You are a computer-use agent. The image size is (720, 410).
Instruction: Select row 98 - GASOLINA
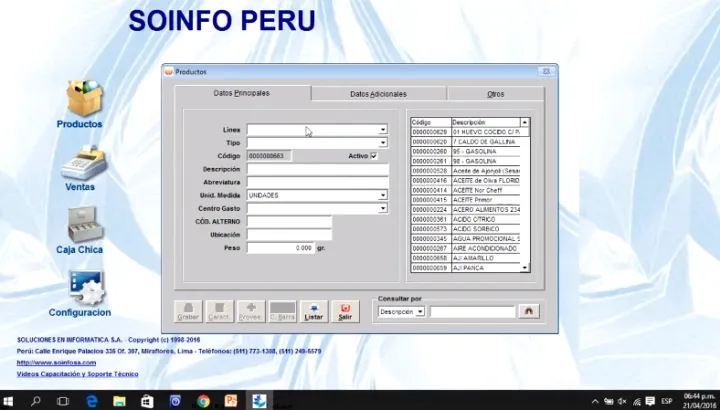point(466,161)
